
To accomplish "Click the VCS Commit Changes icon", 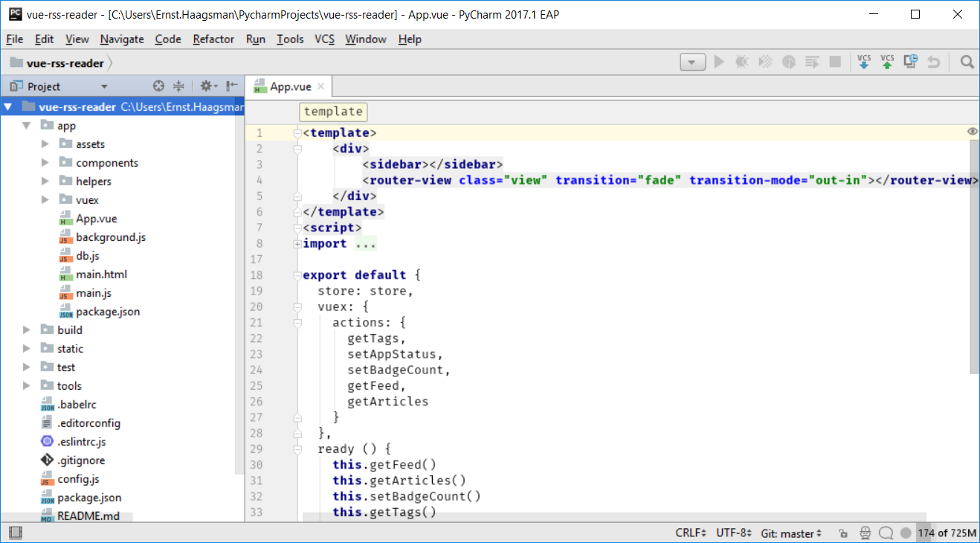I will 887,62.
